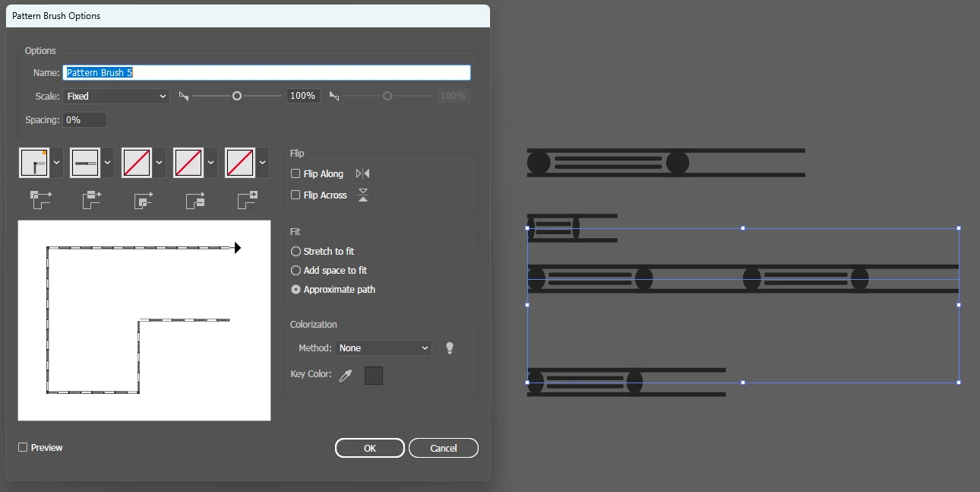Click the minimum scale icon beside slider
Viewport: 980px width, 492px height.
[183, 97]
